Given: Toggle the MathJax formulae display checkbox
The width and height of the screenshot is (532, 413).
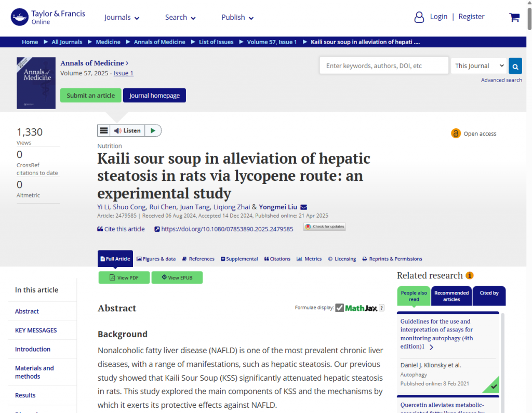Looking at the screenshot, I should point(340,308).
